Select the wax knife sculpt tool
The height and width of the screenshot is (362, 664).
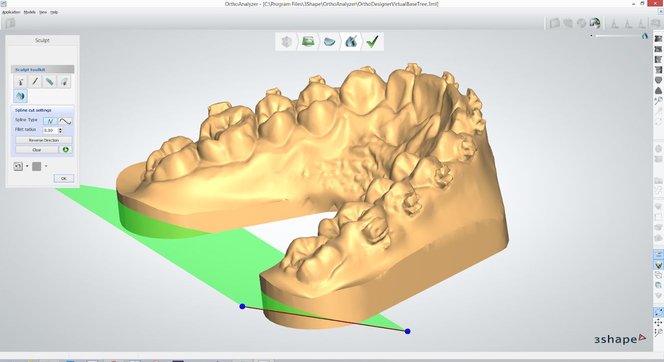[x=20, y=82]
